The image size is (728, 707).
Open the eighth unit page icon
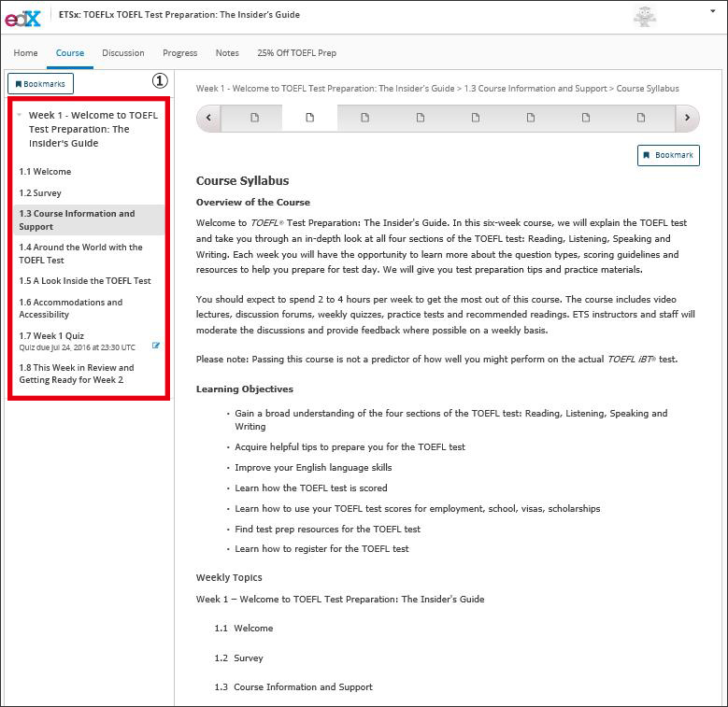click(x=641, y=118)
